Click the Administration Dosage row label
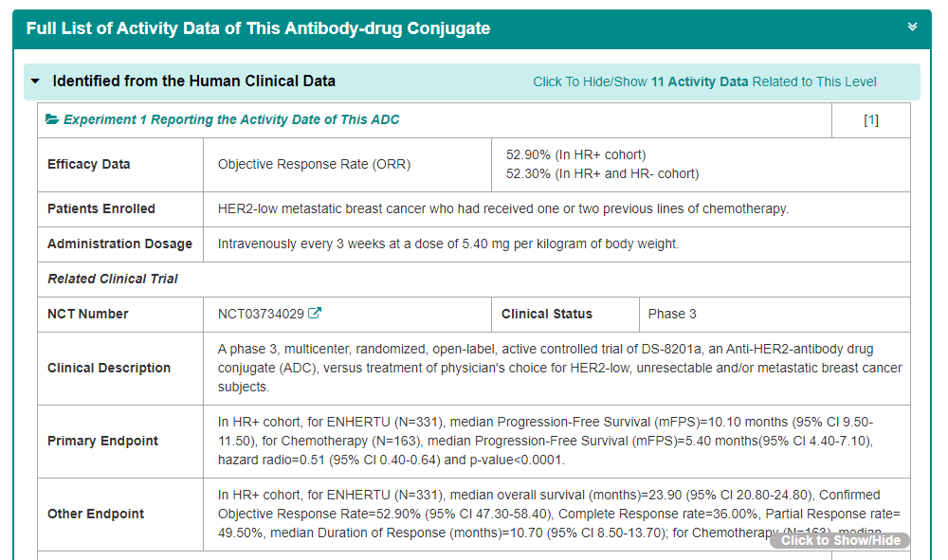Image resolution: width=948 pixels, height=560 pixels. [x=119, y=244]
